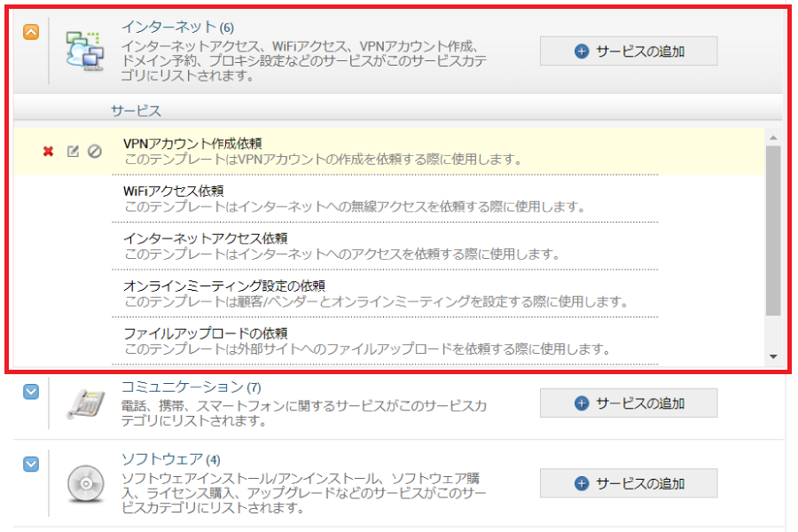Image resolution: width=798 pixels, height=532 pixels.
Task: Click the サービス column header
Action: pyautogui.click(x=136, y=111)
